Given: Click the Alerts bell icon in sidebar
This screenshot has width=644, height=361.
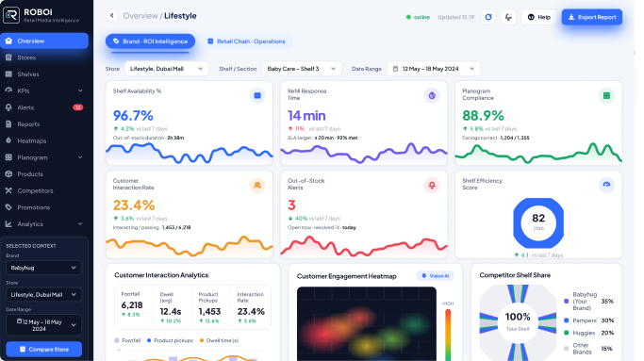Looking at the screenshot, I should [x=8, y=107].
